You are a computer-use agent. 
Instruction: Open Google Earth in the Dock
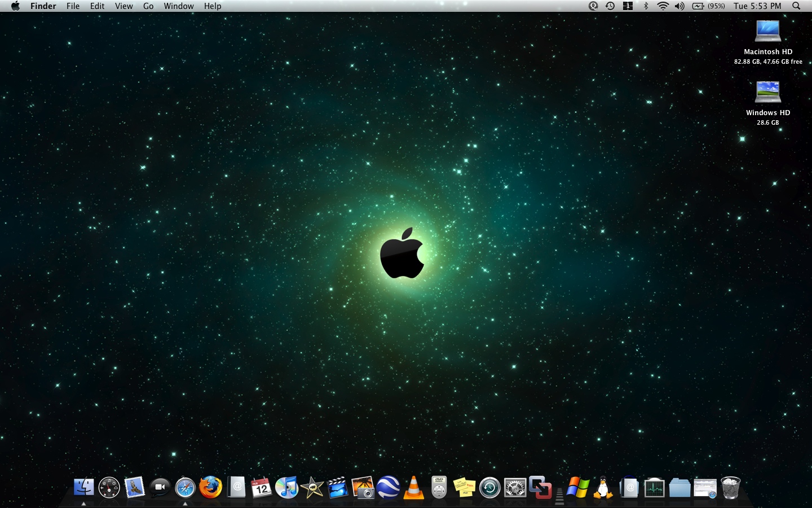[x=389, y=488]
